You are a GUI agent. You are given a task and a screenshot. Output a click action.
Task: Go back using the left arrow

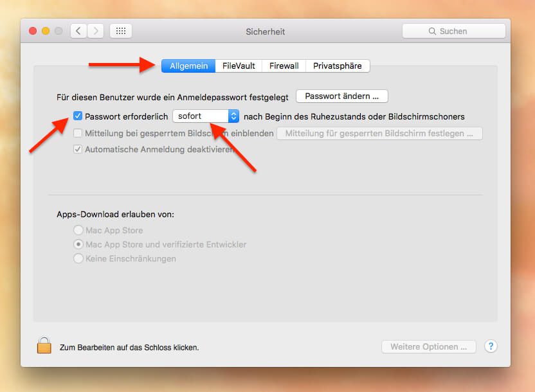[x=78, y=31]
